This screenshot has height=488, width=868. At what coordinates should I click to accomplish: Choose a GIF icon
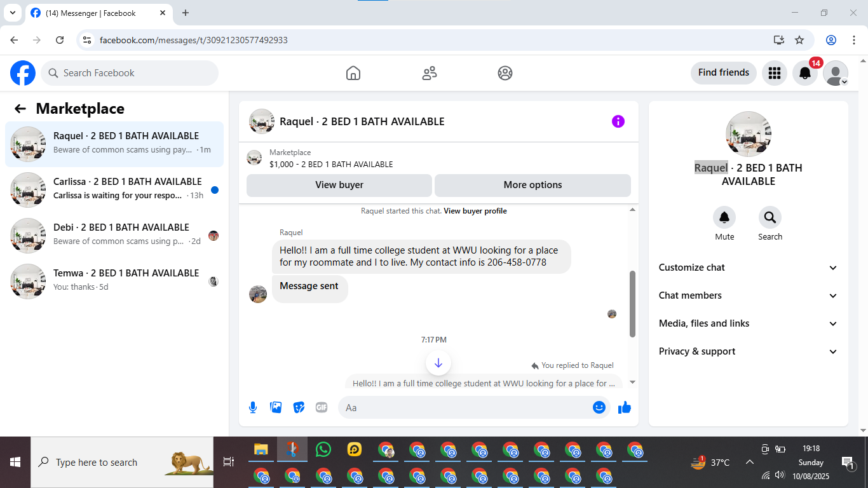322,407
